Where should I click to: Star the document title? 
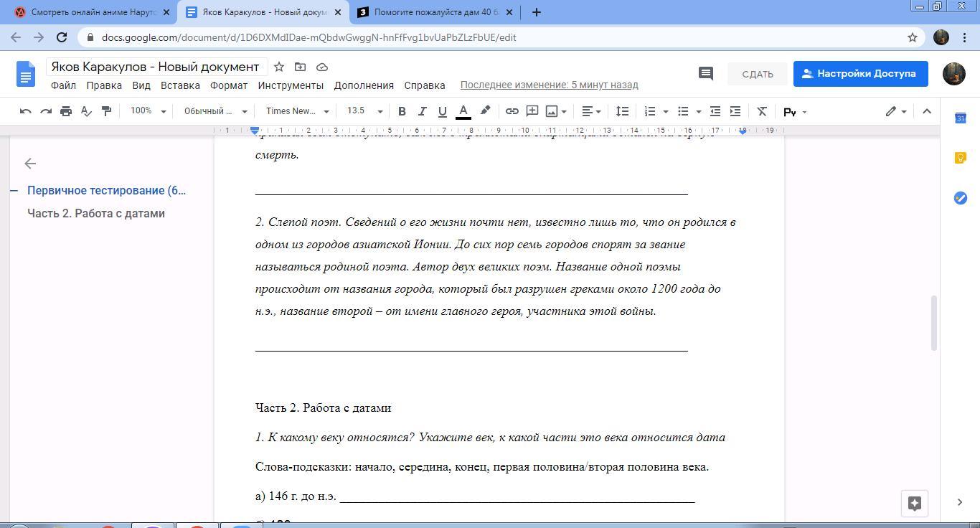click(279, 67)
